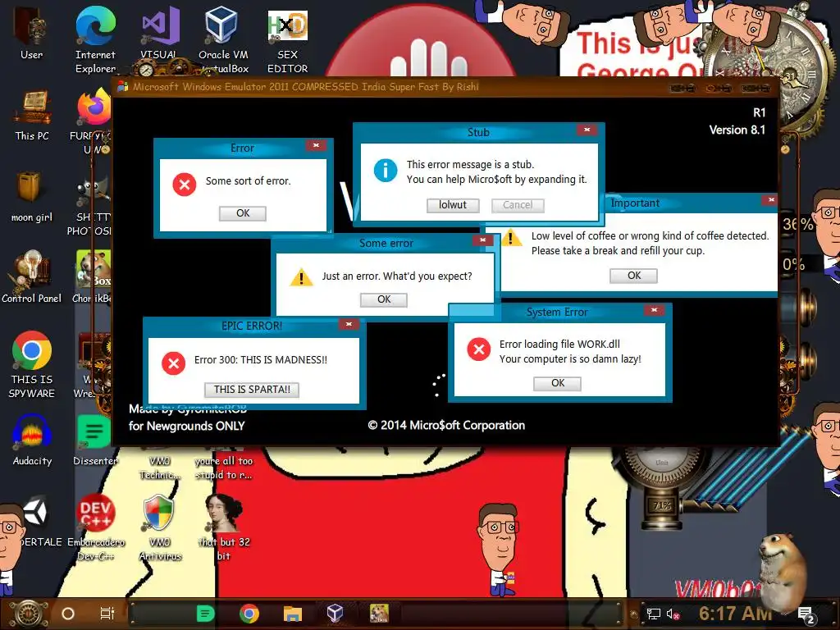Open the Control Panel desktop icon
840x630 pixels.
[x=31, y=277]
